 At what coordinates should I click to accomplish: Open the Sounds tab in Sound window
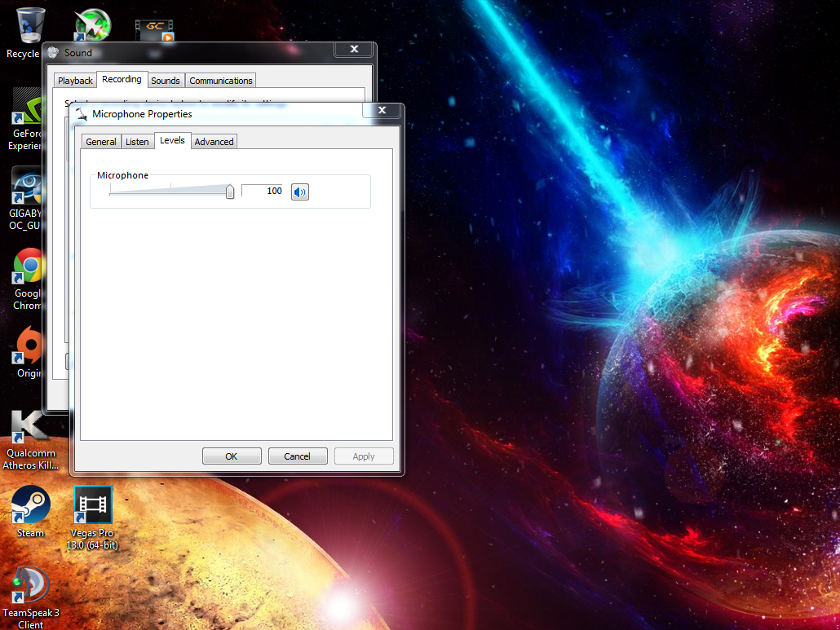166,81
